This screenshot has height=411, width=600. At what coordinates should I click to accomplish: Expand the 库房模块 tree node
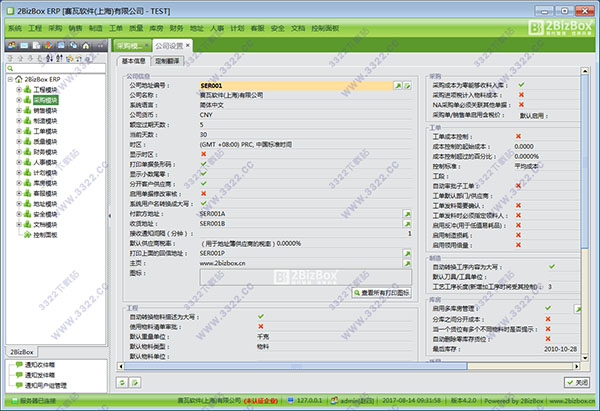[x=19, y=183]
